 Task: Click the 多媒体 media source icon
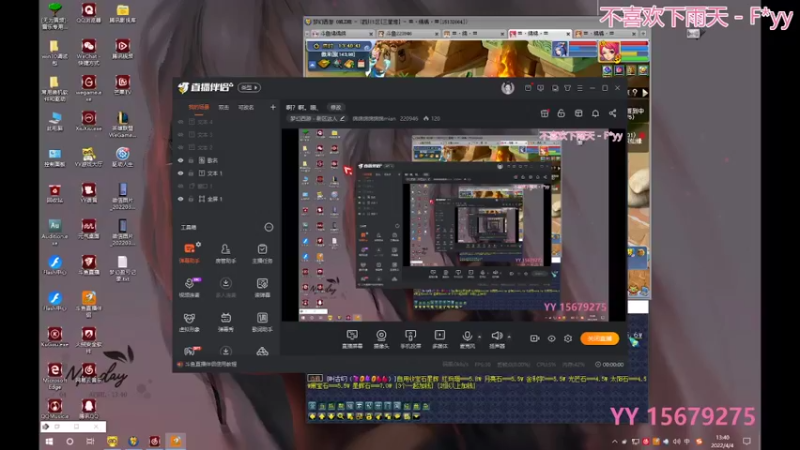pyautogui.click(x=439, y=339)
